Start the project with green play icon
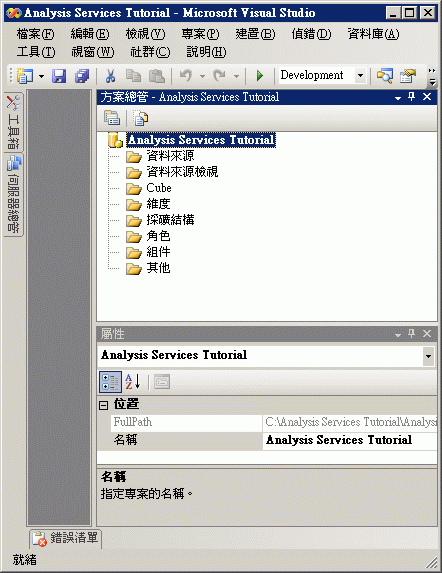This screenshot has width=442, height=573. (260, 76)
